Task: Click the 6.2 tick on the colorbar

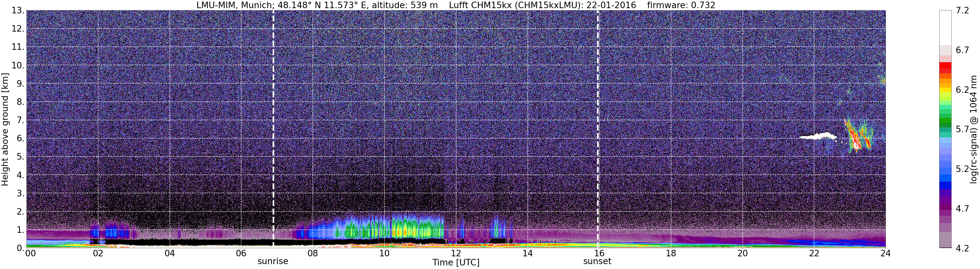Action: tap(962, 90)
